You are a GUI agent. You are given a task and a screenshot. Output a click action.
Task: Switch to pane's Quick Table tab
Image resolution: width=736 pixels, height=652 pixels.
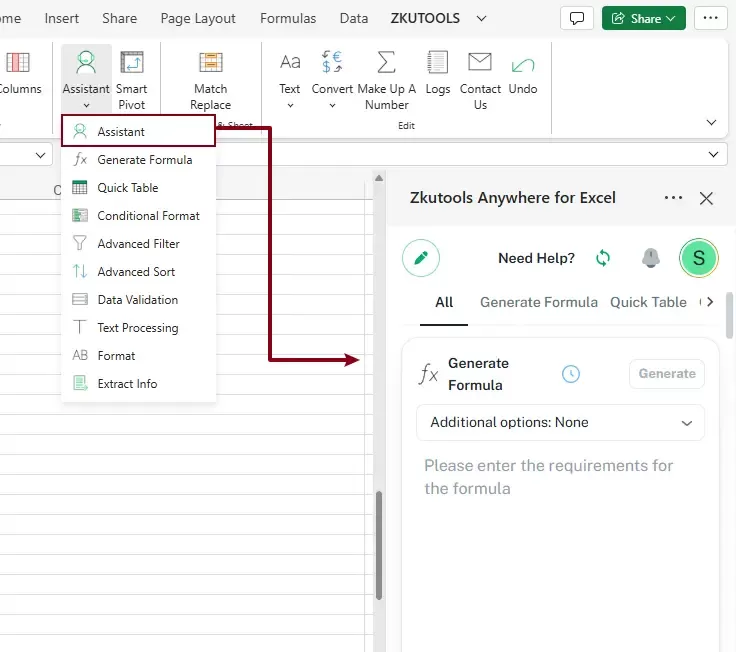point(648,302)
